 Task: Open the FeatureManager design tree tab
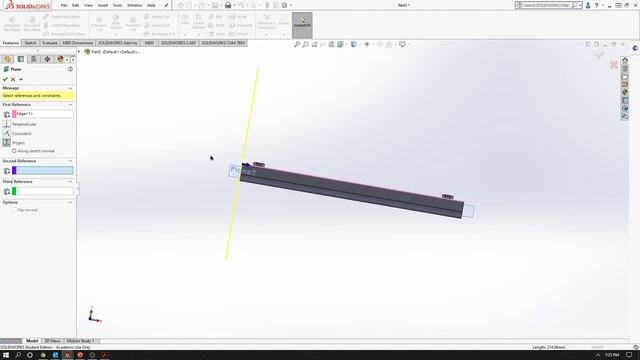7,59
